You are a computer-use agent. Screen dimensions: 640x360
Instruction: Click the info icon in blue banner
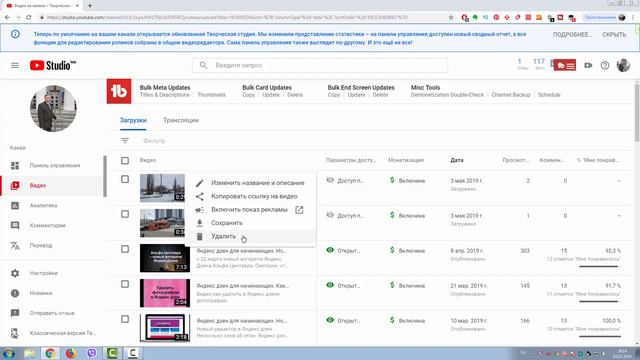click(15, 34)
